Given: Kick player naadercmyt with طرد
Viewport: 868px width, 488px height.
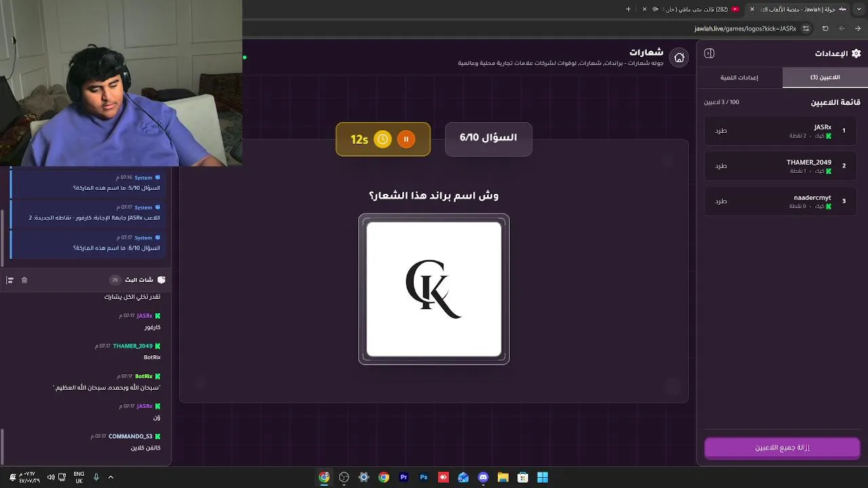Looking at the screenshot, I should [x=721, y=201].
